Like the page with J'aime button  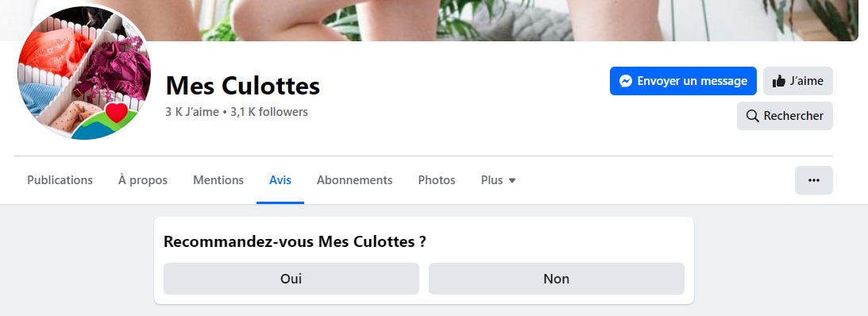click(797, 81)
